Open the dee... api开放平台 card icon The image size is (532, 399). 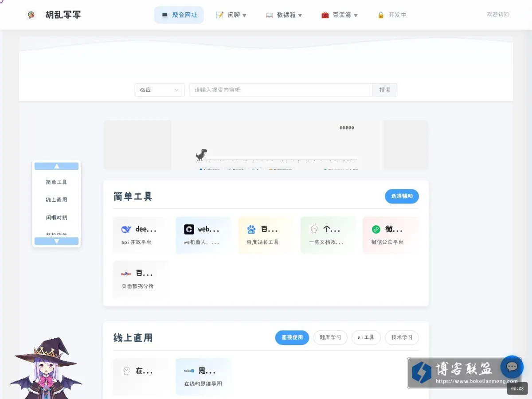tap(126, 230)
